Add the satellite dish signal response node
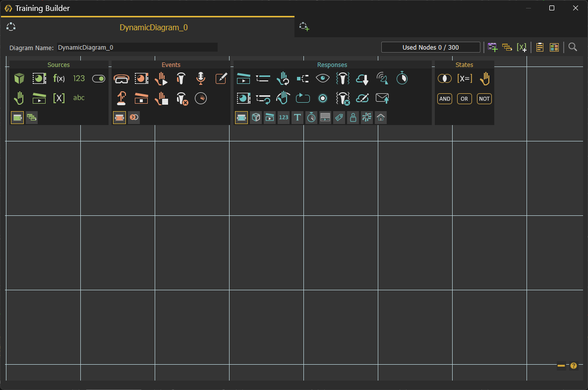 point(382,78)
